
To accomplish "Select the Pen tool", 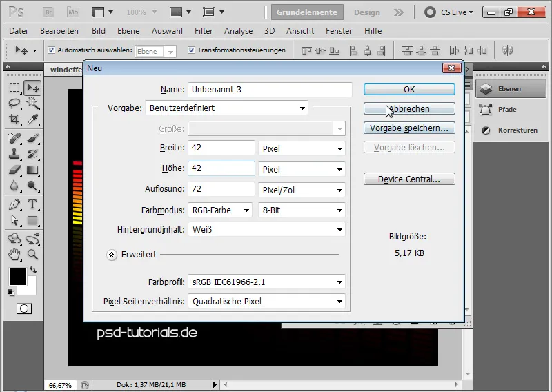I will [14, 204].
